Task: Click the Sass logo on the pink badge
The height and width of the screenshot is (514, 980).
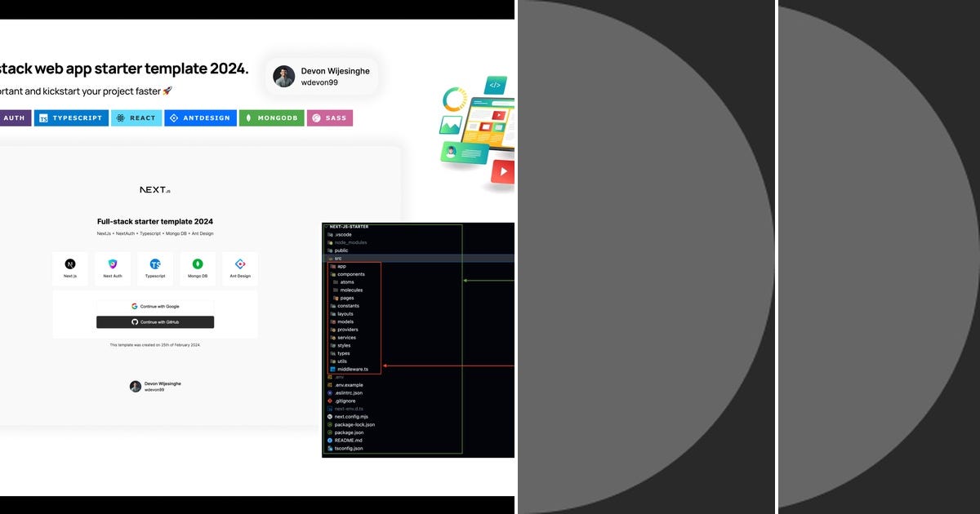Action: [x=315, y=117]
